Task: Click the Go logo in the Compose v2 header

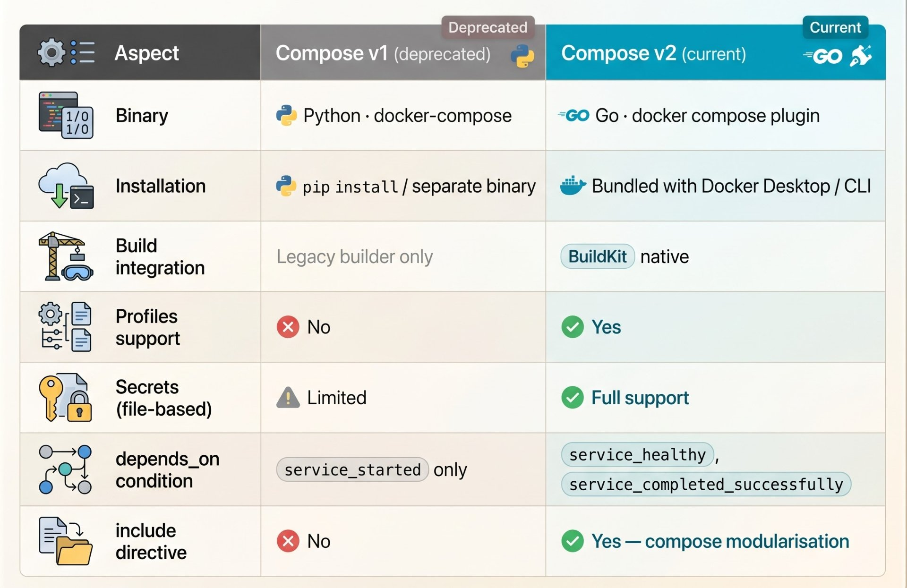Action: (x=822, y=56)
